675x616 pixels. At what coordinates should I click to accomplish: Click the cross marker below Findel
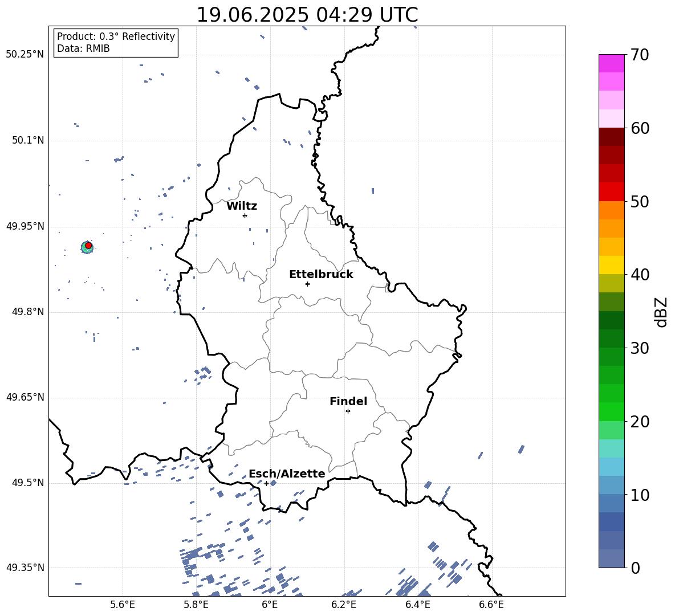click(x=348, y=411)
